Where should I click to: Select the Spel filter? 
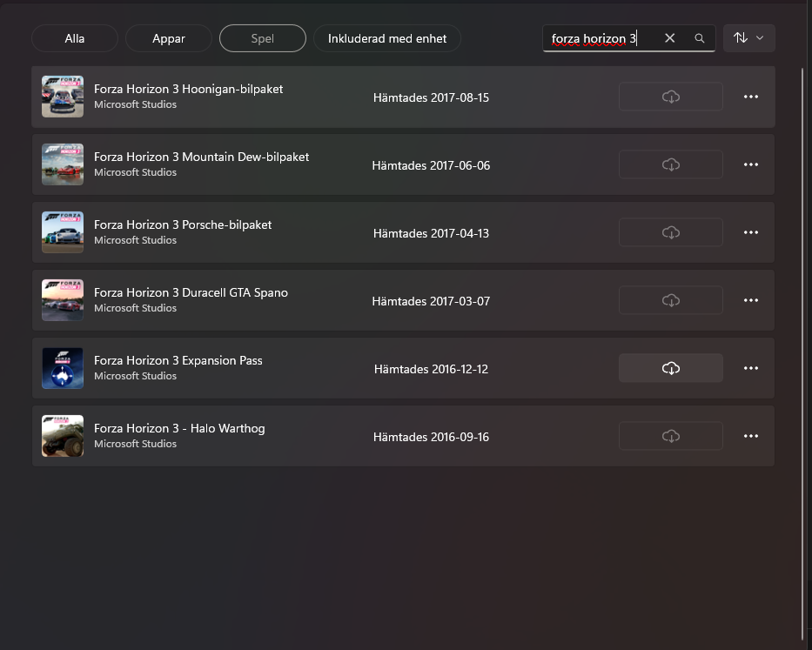pyautogui.click(x=263, y=38)
